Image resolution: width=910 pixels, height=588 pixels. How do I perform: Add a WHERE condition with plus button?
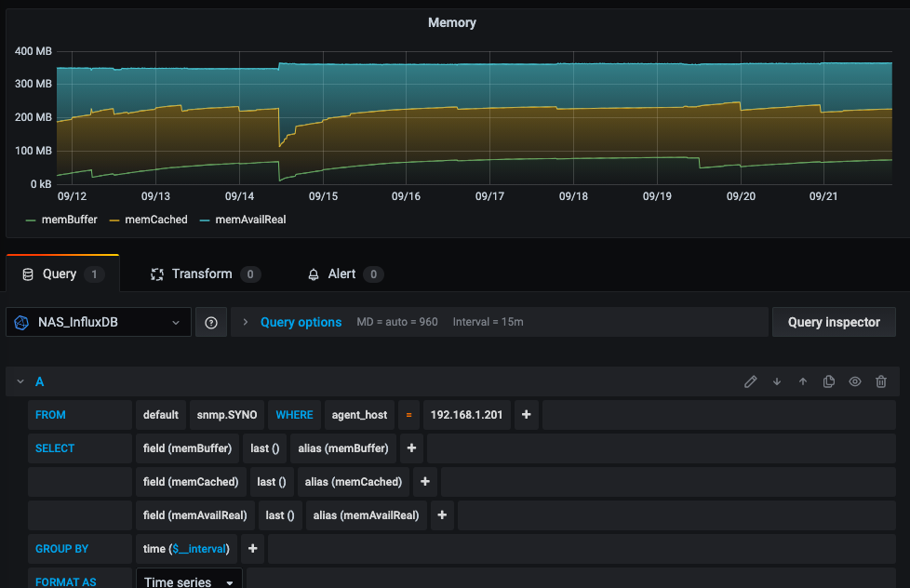pos(527,414)
